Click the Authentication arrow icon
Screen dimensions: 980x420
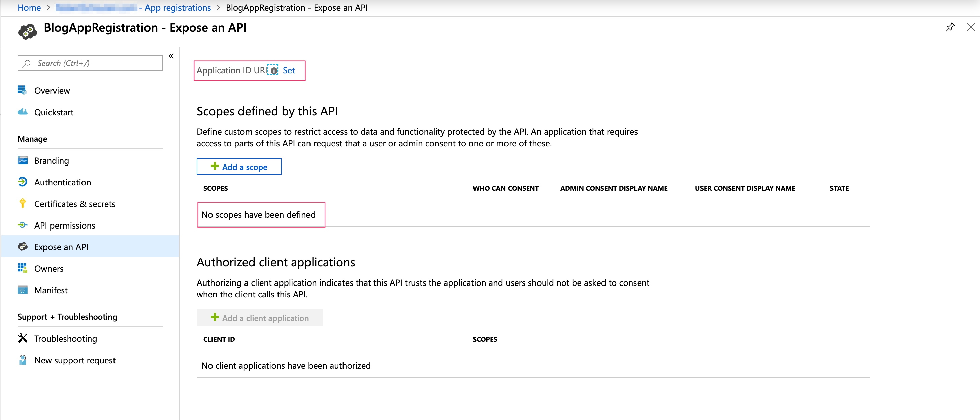(23, 182)
